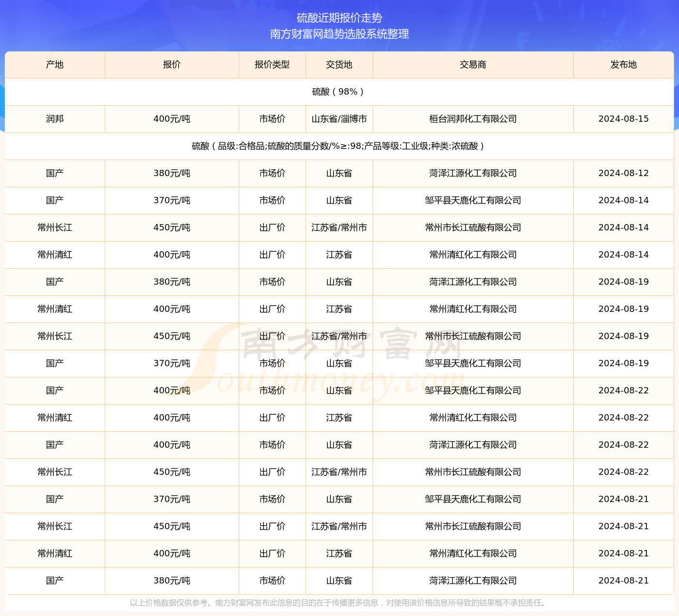Click the 报价 column header
This screenshot has width=679, height=616.
[x=172, y=65]
